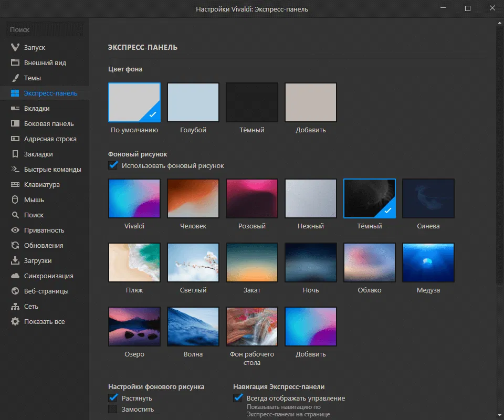Open the keyboard icon for Клавиатура
This screenshot has height=420, width=504.
tap(15, 185)
